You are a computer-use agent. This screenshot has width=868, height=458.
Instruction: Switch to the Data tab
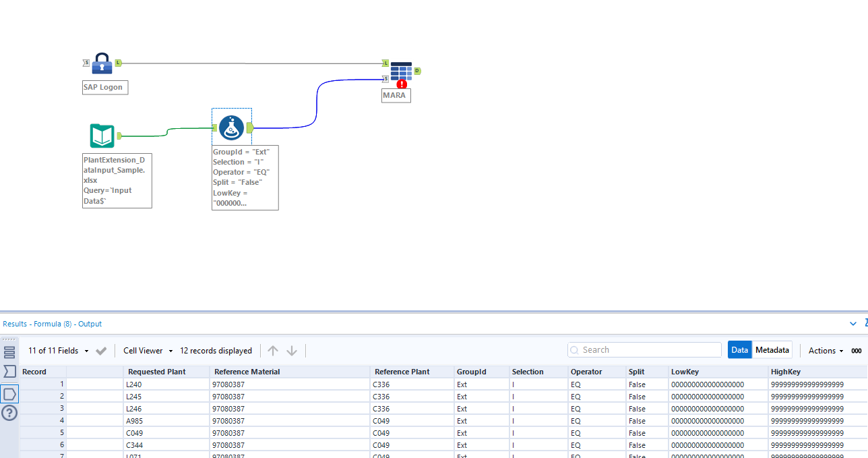pyautogui.click(x=739, y=349)
